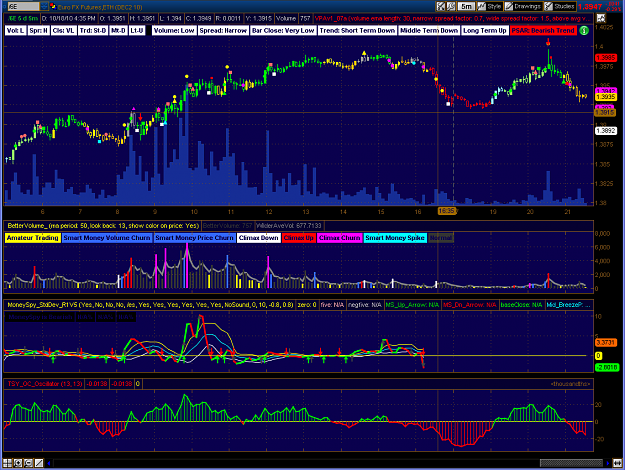Click the 3.3731 orange value tag
Viewport: 625px width, 470px height.
pyautogui.click(x=606, y=342)
